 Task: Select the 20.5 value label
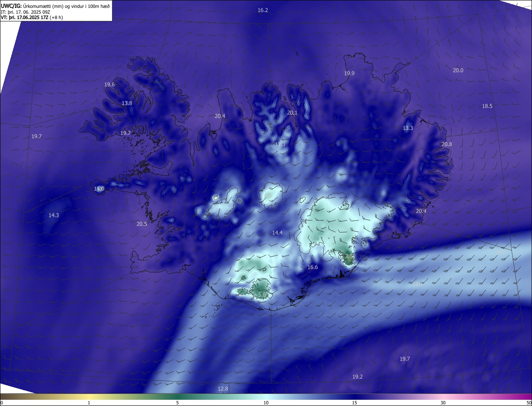142,224
